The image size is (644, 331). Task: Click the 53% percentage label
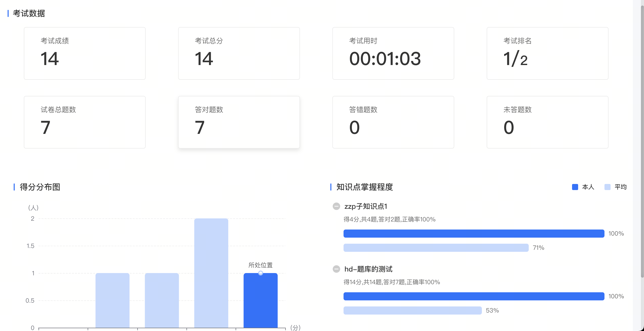(x=492, y=311)
